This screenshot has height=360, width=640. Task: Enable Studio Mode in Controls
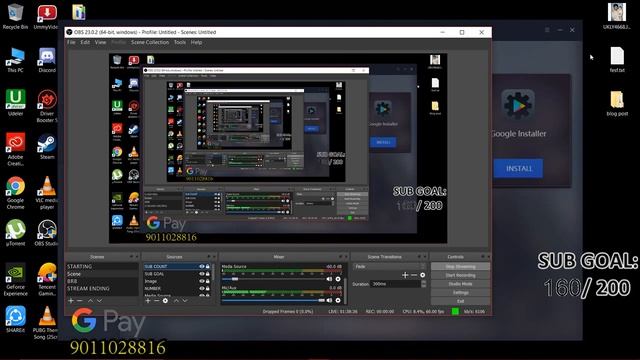pyautogui.click(x=460, y=284)
